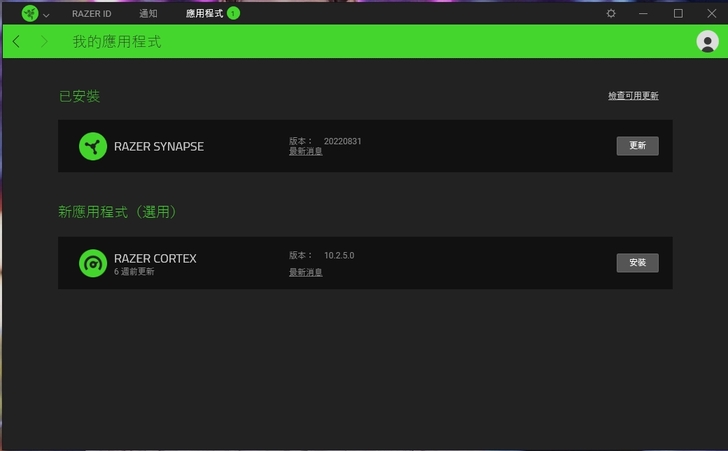Screen dimensions: 728x451
Task: Maximize the Razer window
Action: [x=678, y=13]
